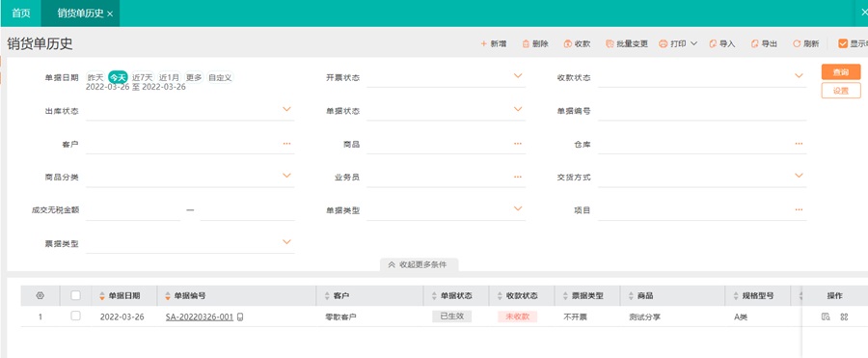Toggle the 显示 checkbox at top right
The height and width of the screenshot is (358, 868).
(843, 43)
